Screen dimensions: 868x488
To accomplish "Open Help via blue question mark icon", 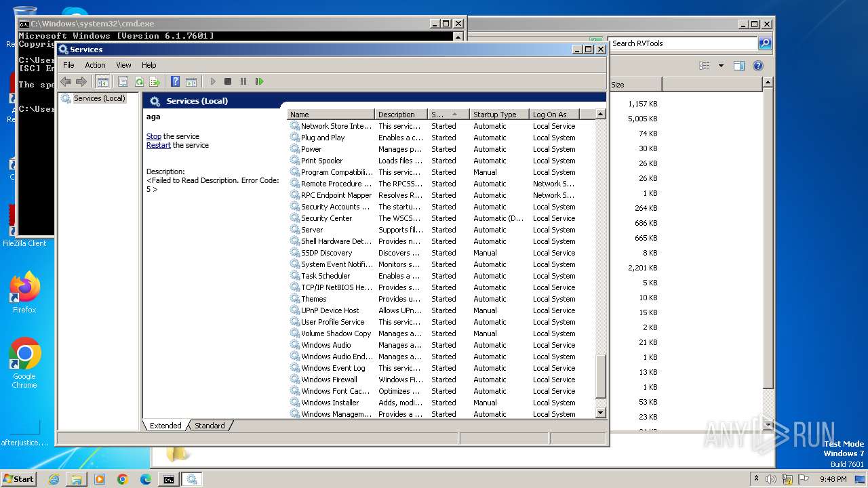I will pyautogui.click(x=175, y=81).
